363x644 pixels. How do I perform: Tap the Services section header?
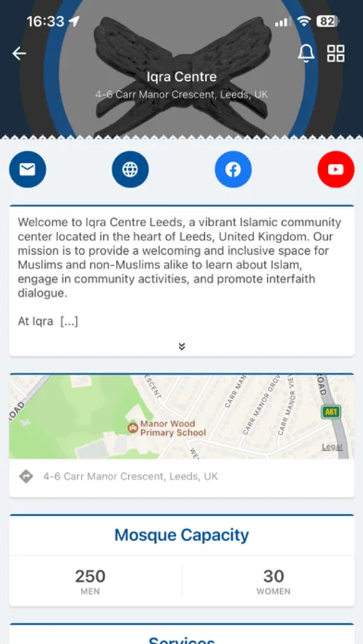pyautogui.click(x=182, y=640)
